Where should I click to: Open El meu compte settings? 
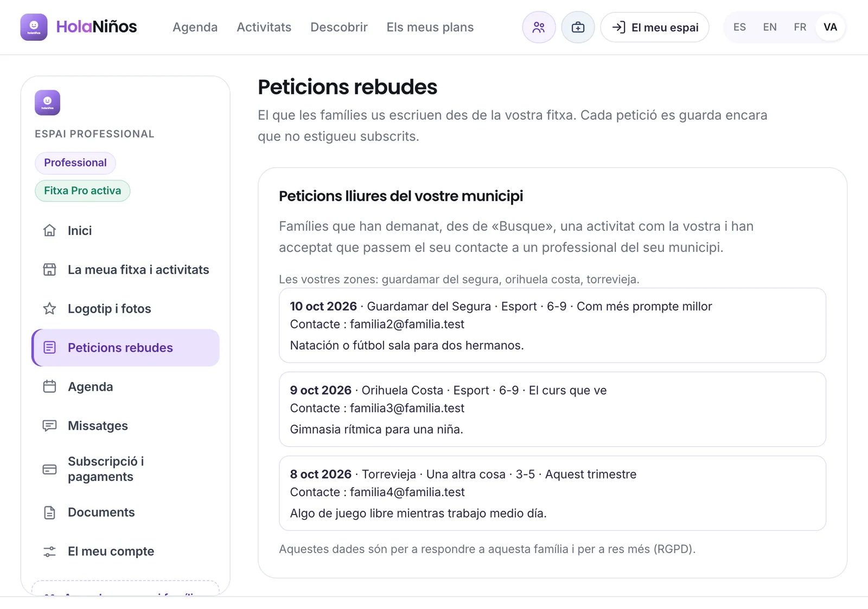pos(126,551)
